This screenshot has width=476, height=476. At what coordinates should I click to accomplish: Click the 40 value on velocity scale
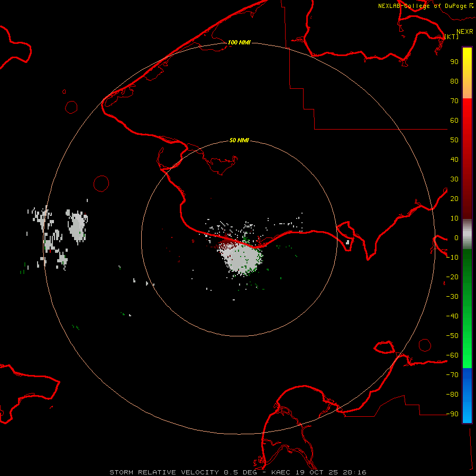tap(454, 159)
